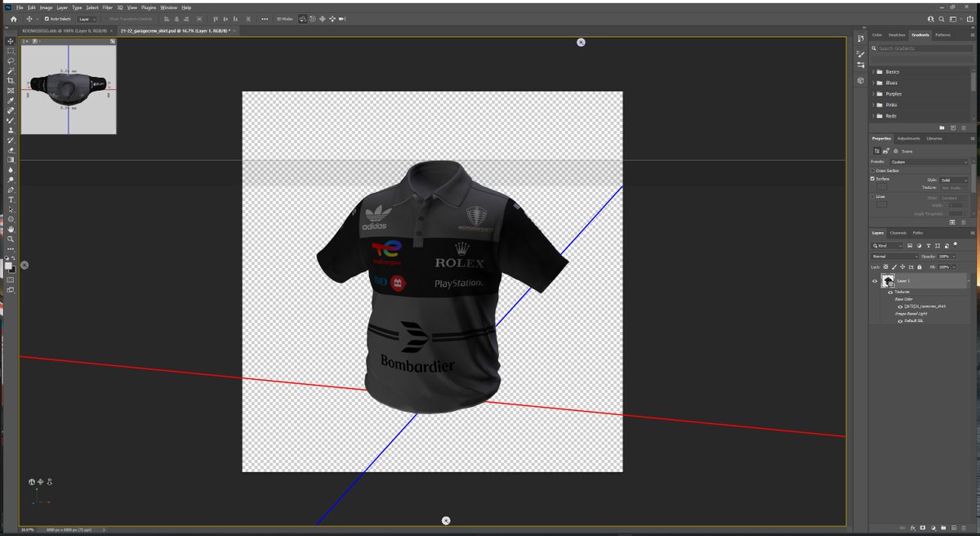The height and width of the screenshot is (536, 980).
Task: Select the Rectangular Marquee tool
Action: click(x=11, y=51)
